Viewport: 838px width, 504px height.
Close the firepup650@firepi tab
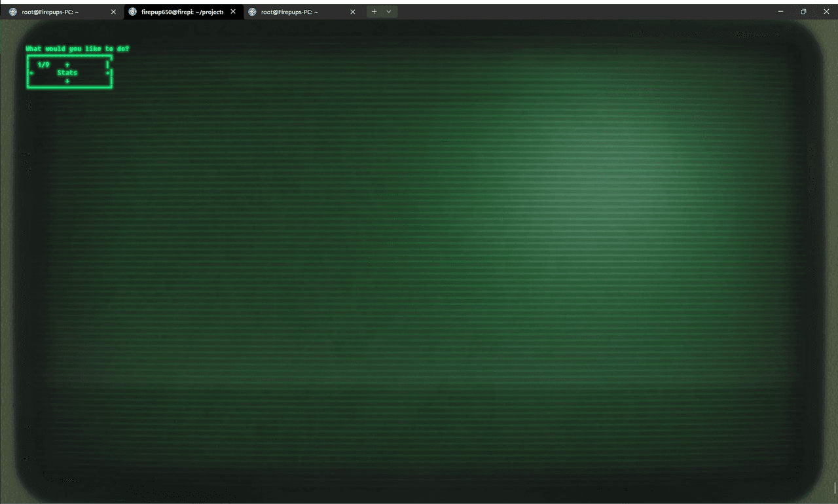click(233, 12)
